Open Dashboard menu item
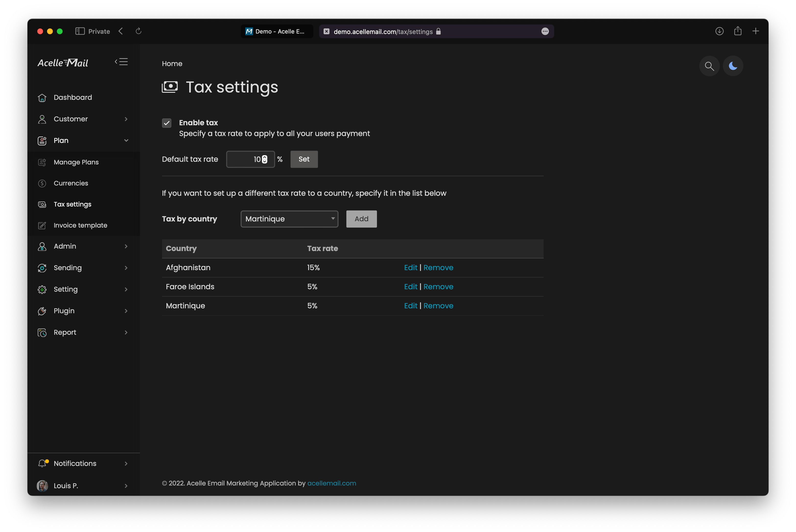This screenshot has width=796, height=532. 83,98
